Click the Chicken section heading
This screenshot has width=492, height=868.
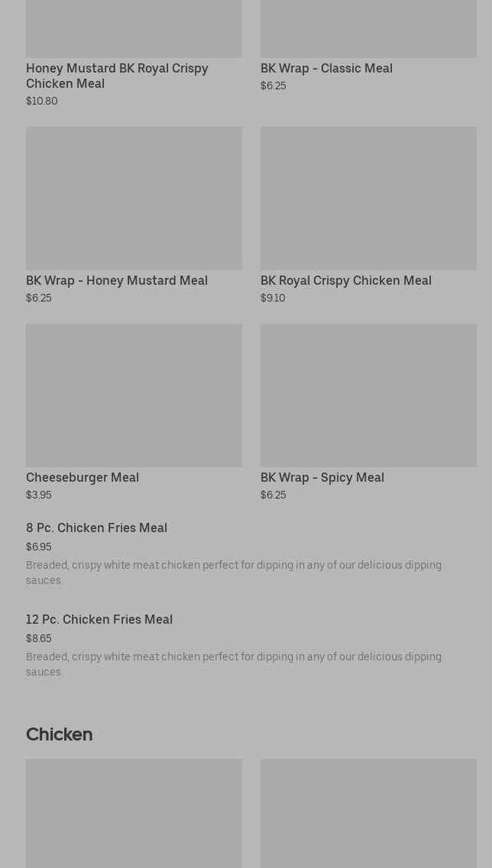pyautogui.click(x=59, y=734)
